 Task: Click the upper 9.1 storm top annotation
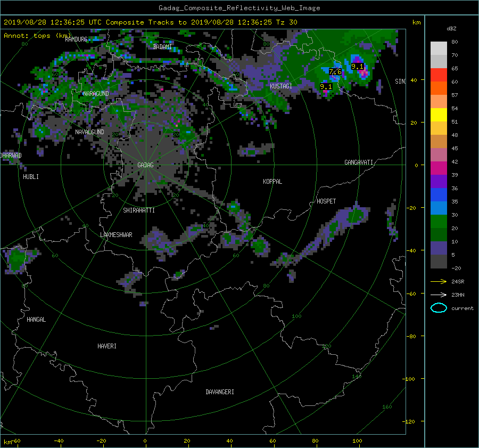[357, 67]
